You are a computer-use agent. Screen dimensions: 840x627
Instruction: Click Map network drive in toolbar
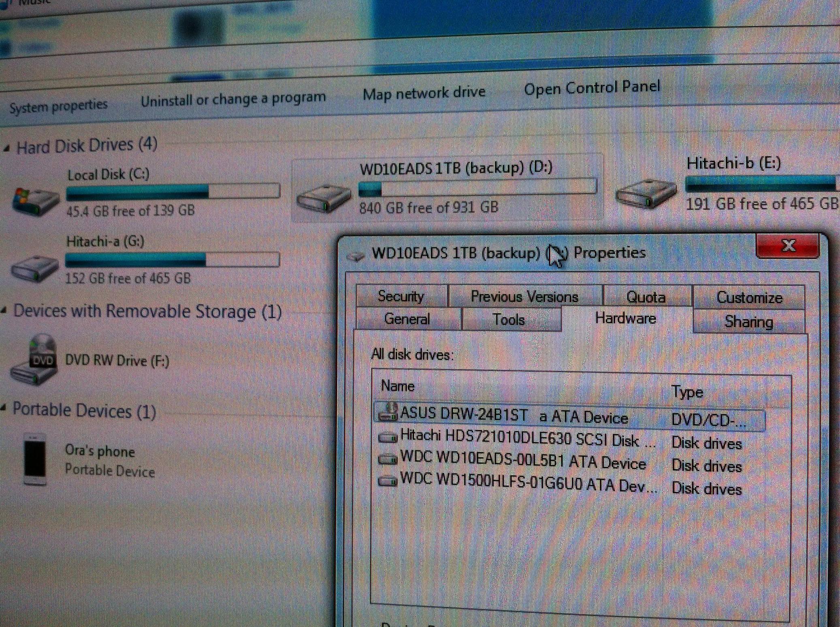coord(424,93)
